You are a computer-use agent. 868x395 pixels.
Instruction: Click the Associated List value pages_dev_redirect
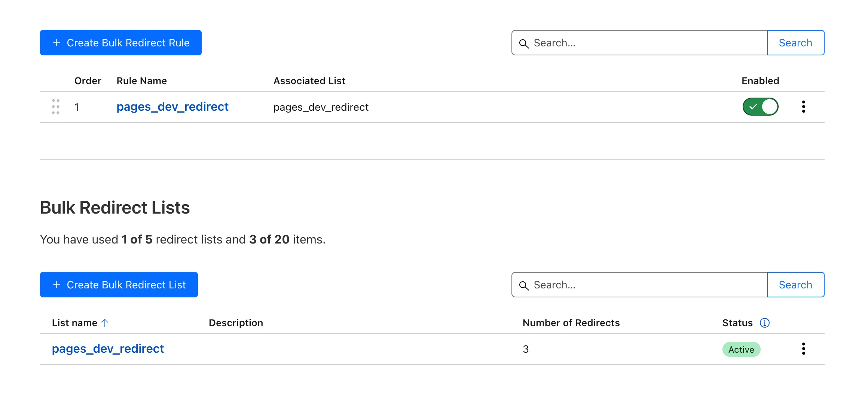point(321,107)
